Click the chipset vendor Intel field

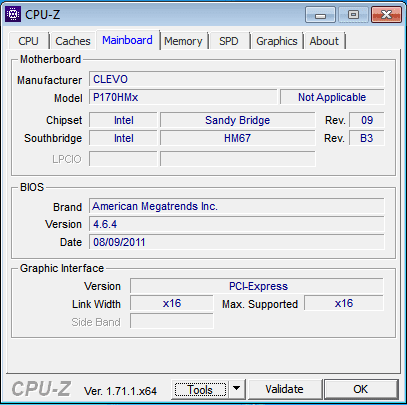point(123,120)
